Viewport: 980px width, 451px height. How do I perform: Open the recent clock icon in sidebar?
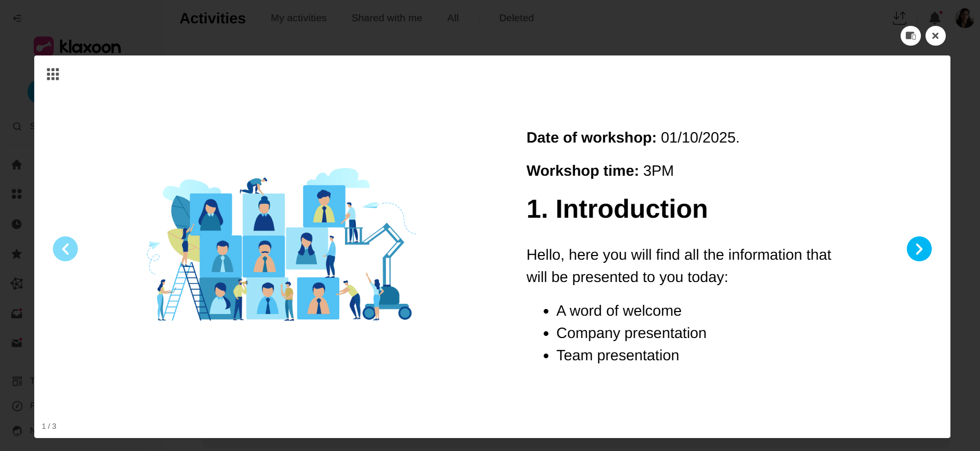click(17, 224)
